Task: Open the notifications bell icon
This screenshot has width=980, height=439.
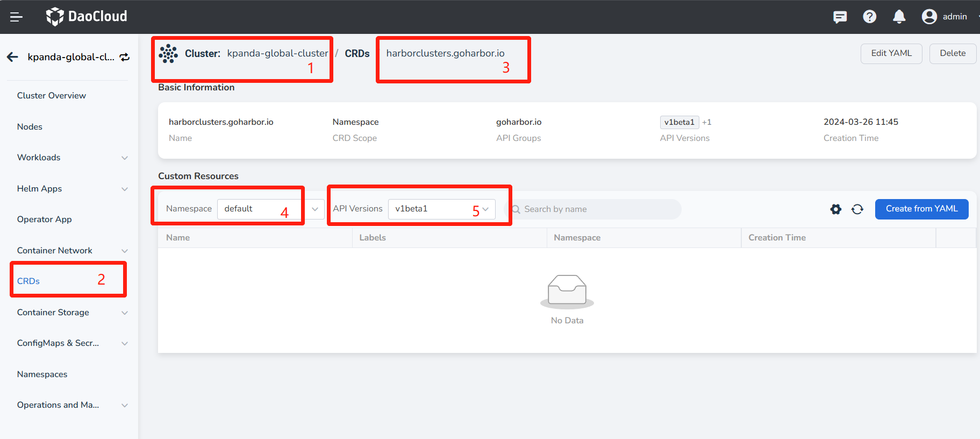Action: point(899,17)
